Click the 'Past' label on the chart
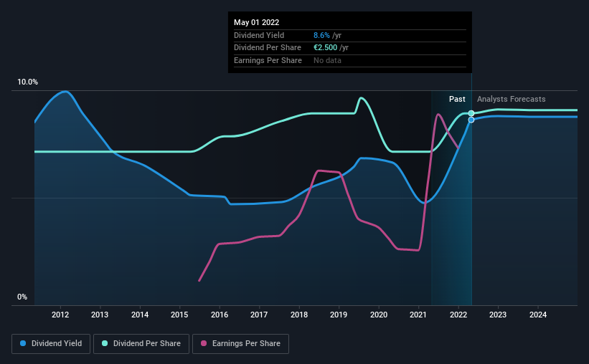589x364 pixels. 457,99
